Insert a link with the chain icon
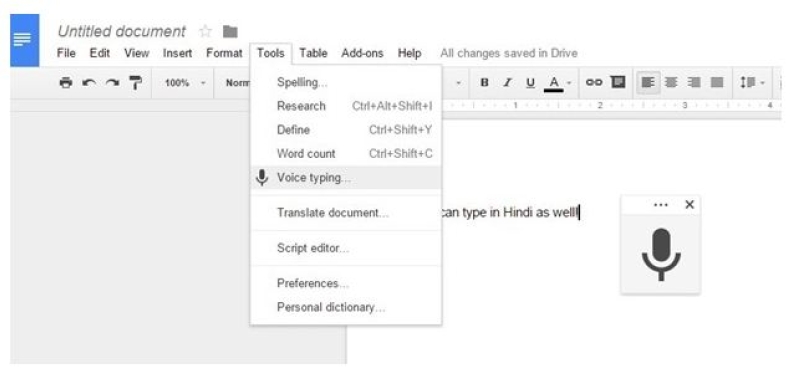 594,83
